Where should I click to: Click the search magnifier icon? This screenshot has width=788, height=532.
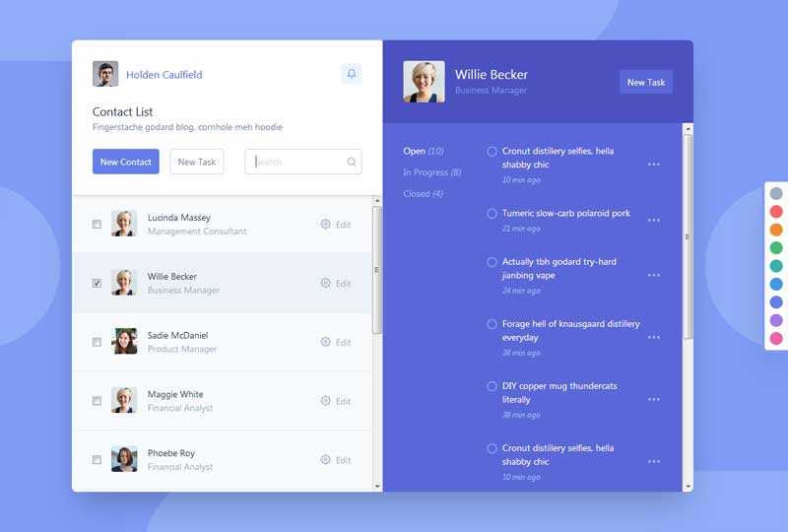point(352,163)
